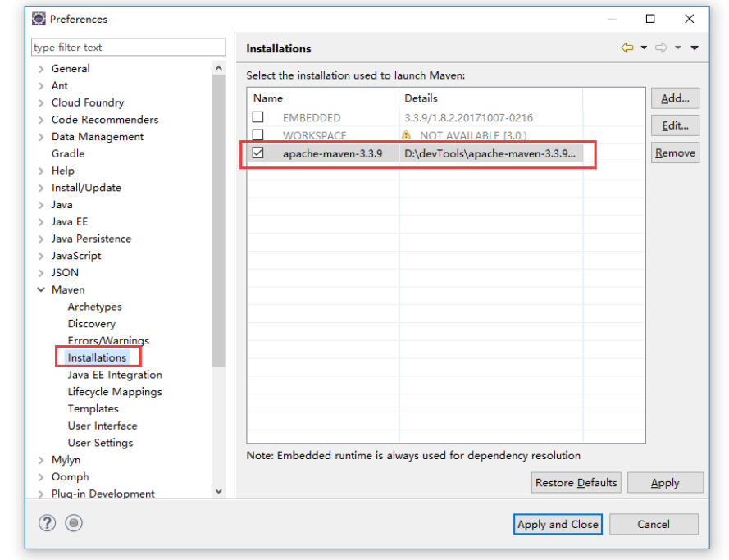This screenshot has height=560, width=729.
Task: Expand the Java EE node
Action: 41,222
